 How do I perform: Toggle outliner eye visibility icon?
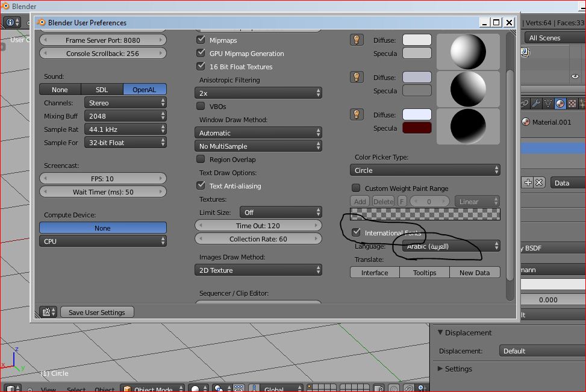575,77
